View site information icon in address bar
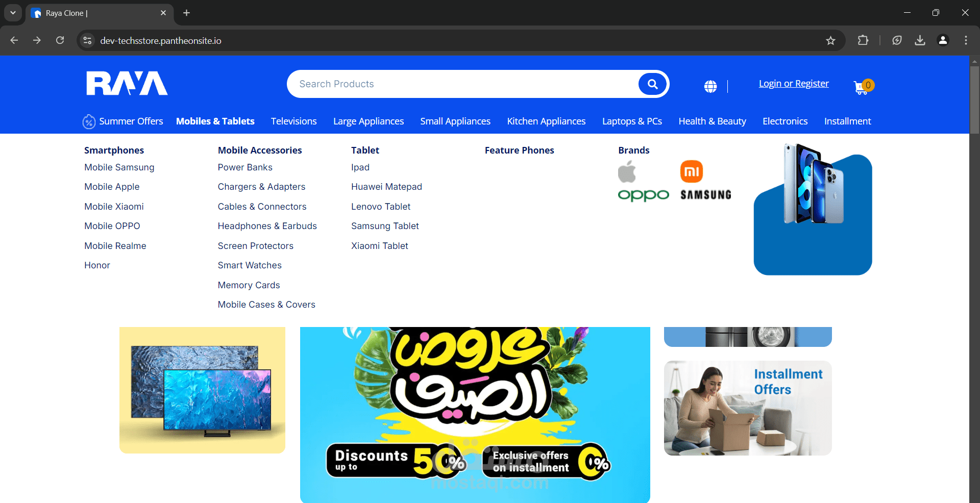Screen dimensions: 980x503 pyautogui.click(x=88, y=40)
